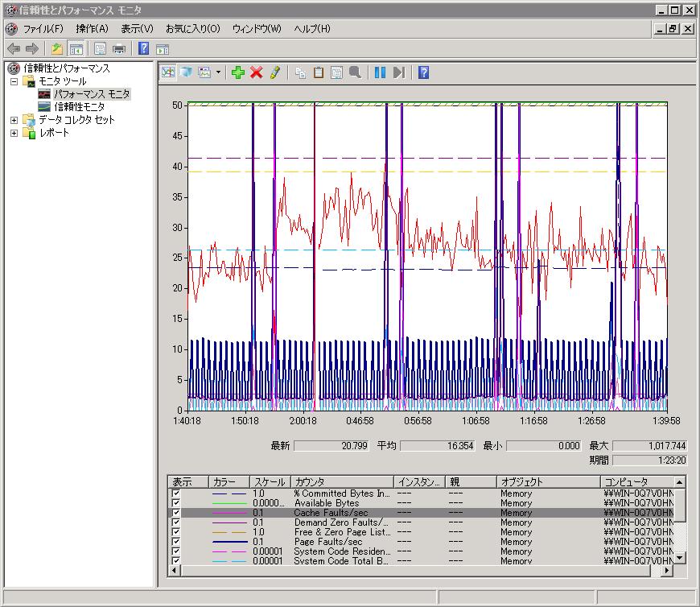Click the カウンタ column header
The height and width of the screenshot is (607, 700).
341,482
